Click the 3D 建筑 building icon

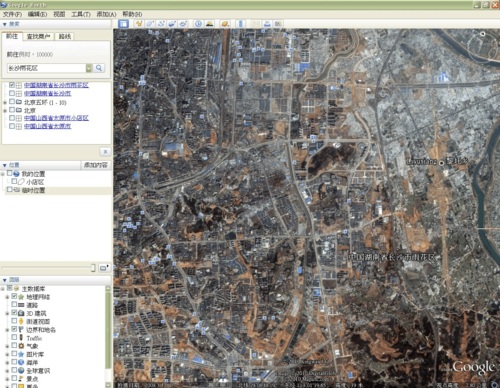click(x=21, y=313)
